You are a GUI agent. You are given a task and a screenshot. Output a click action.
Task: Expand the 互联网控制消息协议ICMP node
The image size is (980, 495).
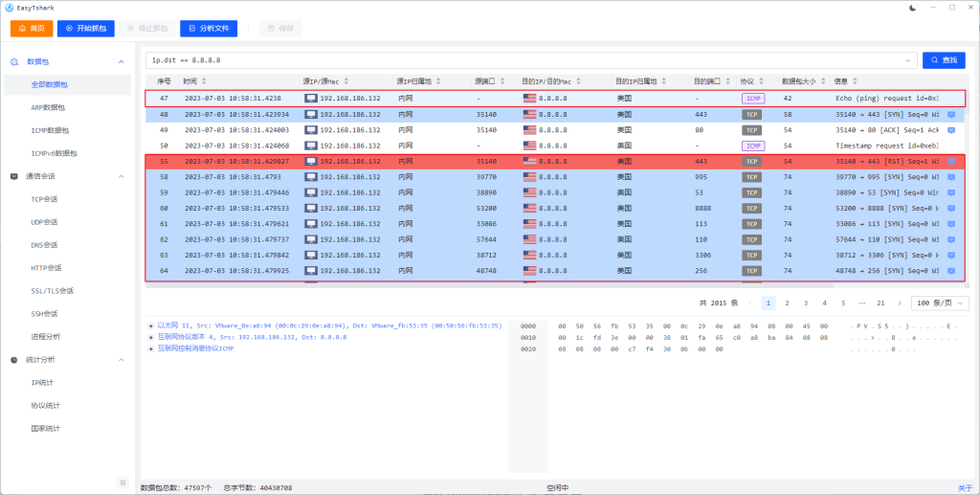coord(151,349)
